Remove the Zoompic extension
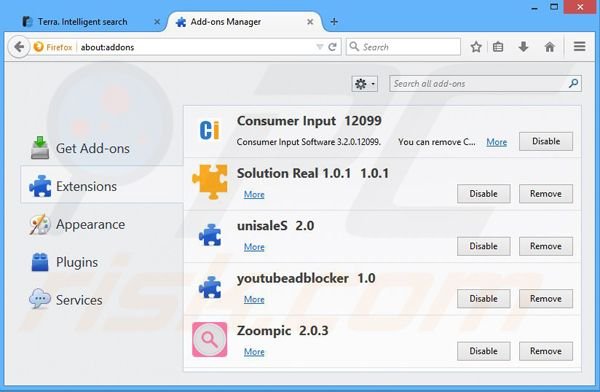This screenshot has height=392, width=600. [x=546, y=351]
